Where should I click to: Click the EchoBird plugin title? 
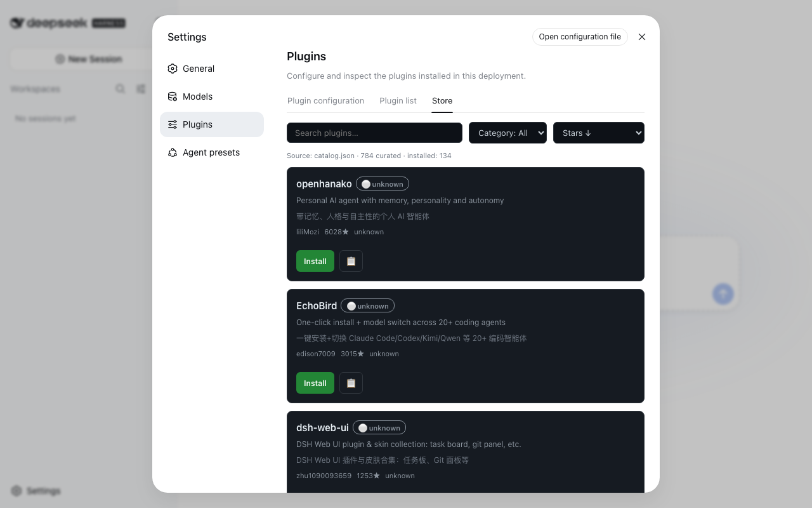coord(317,306)
